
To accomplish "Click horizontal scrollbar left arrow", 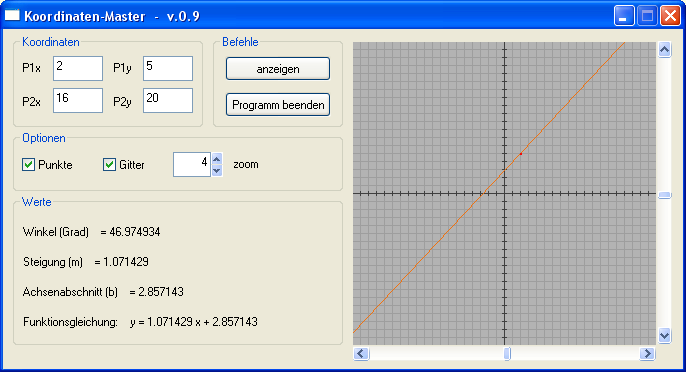I will [361, 353].
